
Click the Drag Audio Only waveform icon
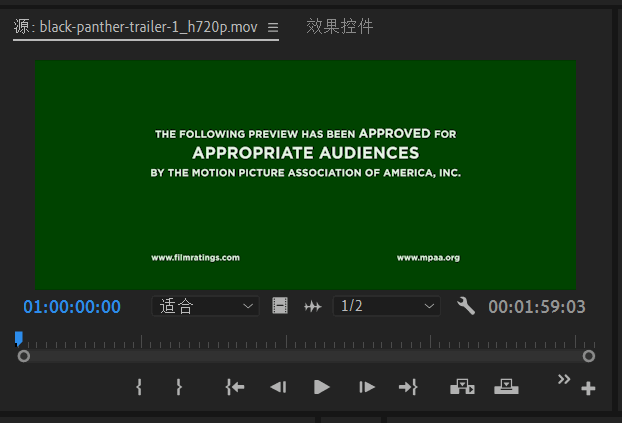click(x=312, y=306)
